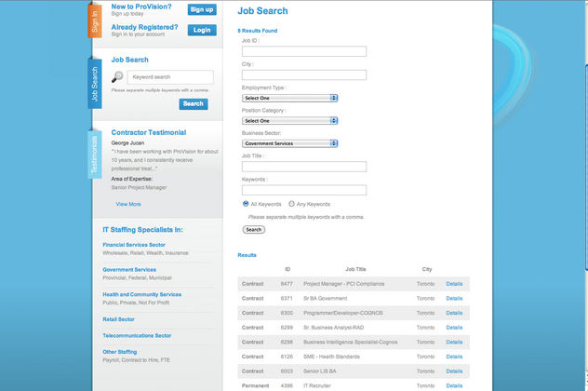View Details for Project Manager - PCI Compliance
The width and height of the screenshot is (588, 391).
(454, 283)
